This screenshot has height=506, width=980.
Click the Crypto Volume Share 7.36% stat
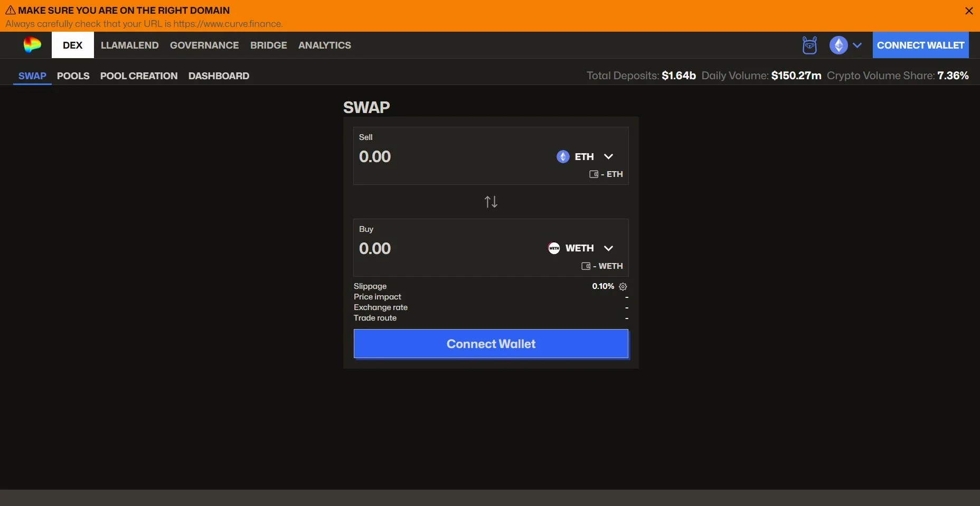click(898, 76)
